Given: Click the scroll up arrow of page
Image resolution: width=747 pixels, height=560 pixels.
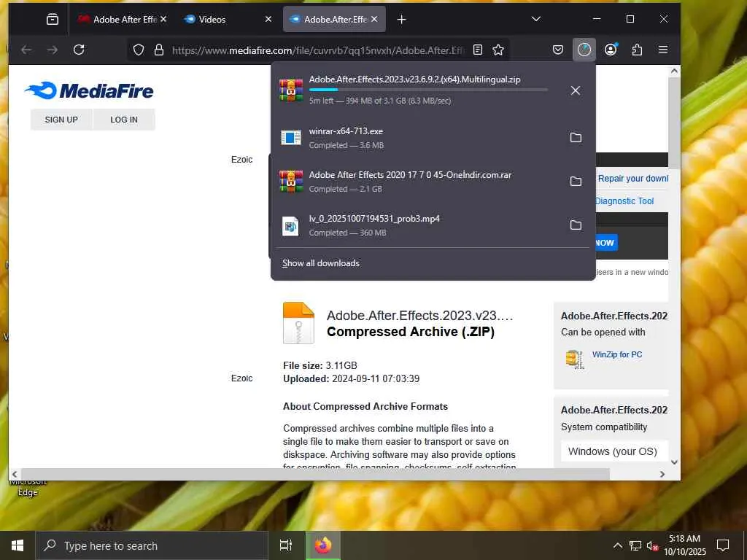Looking at the screenshot, I should coord(674,71).
